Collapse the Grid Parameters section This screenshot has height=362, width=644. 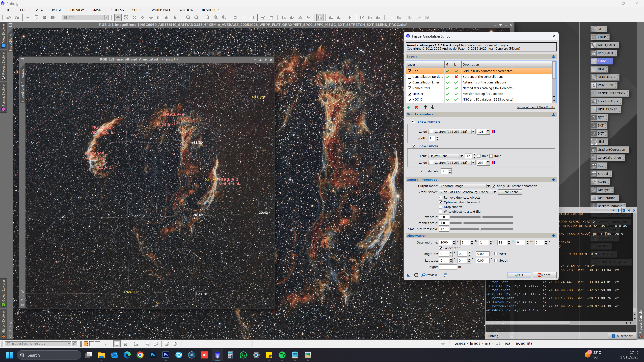[x=553, y=114]
